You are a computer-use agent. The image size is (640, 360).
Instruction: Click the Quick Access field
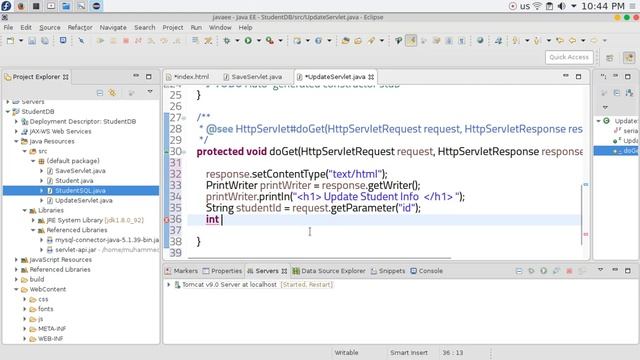[569, 57]
